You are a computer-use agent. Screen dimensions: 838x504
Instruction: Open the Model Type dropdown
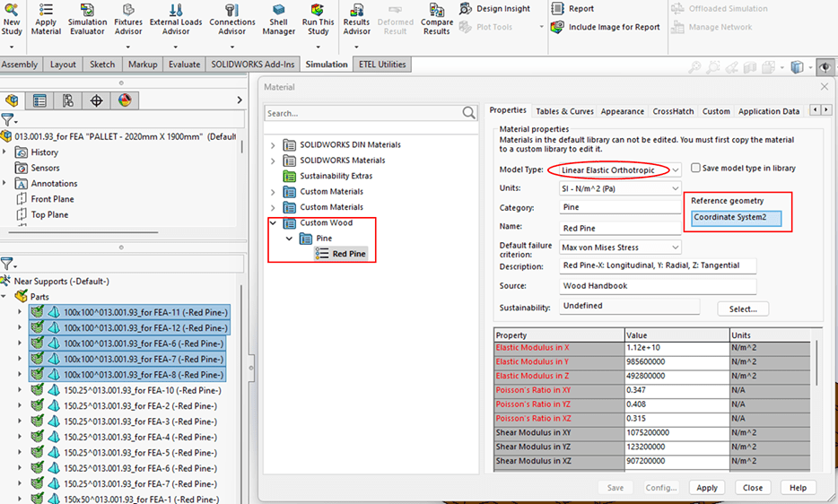pyautogui.click(x=676, y=169)
